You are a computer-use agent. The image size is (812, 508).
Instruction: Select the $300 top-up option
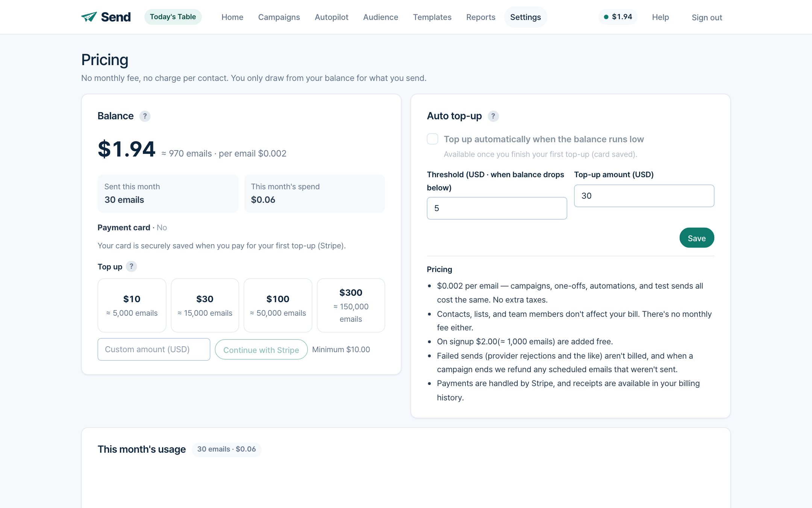pyautogui.click(x=351, y=305)
